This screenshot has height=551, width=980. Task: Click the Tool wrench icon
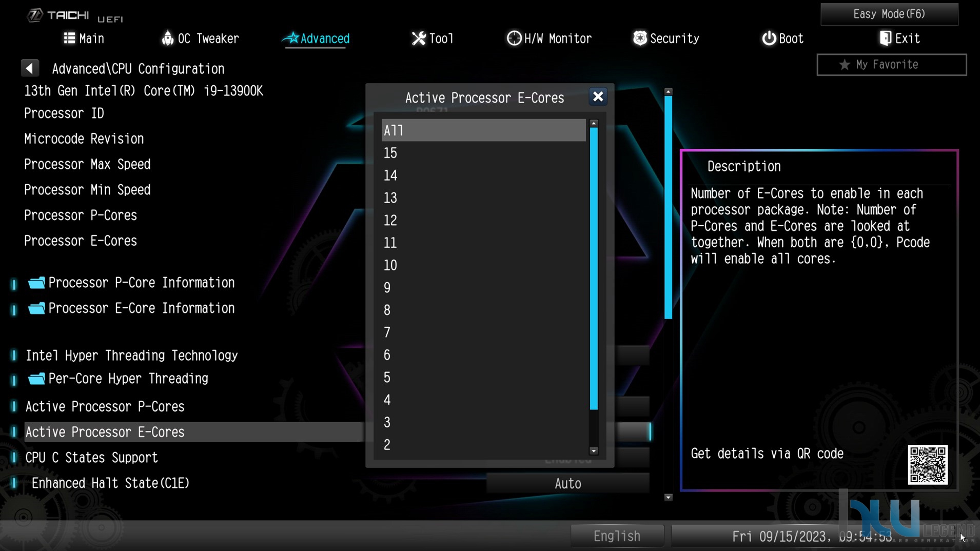pos(419,38)
